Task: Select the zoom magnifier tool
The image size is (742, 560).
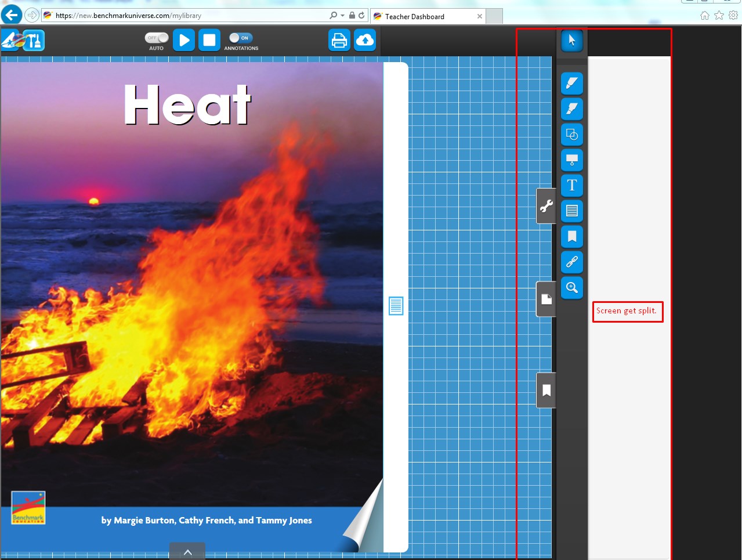Action: click(572, 288)
